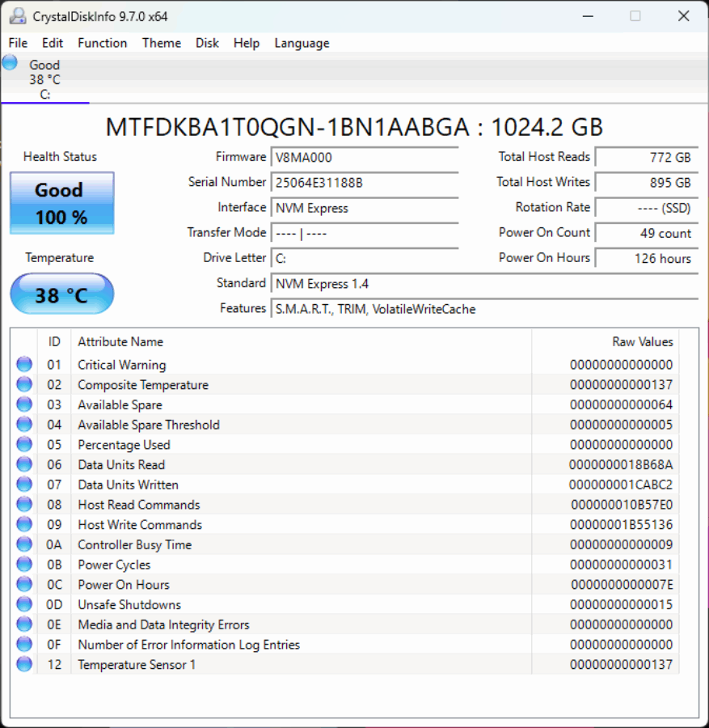The height and width of the screenshot is (728, 709).
Task: Click the Good 100 % health status button
Action: point(61,203)
